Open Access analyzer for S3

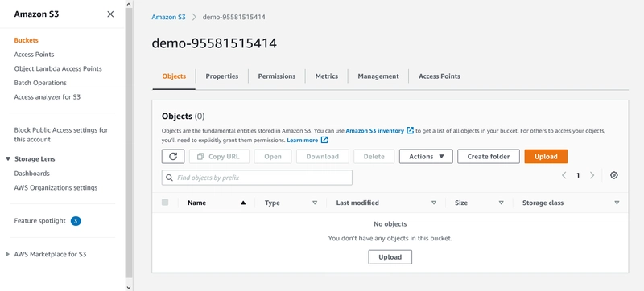tap(47, 97)
